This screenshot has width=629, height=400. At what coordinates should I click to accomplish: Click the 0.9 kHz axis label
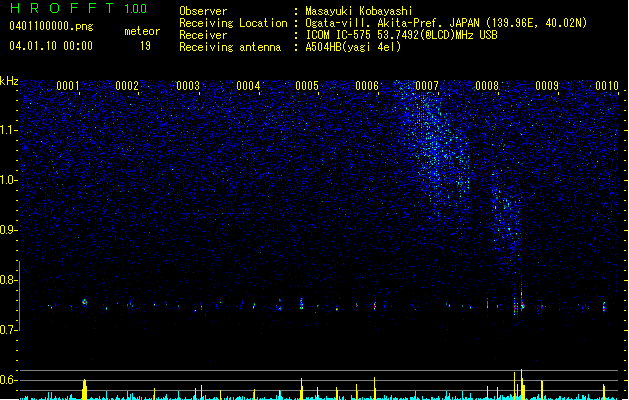(8, 230)
